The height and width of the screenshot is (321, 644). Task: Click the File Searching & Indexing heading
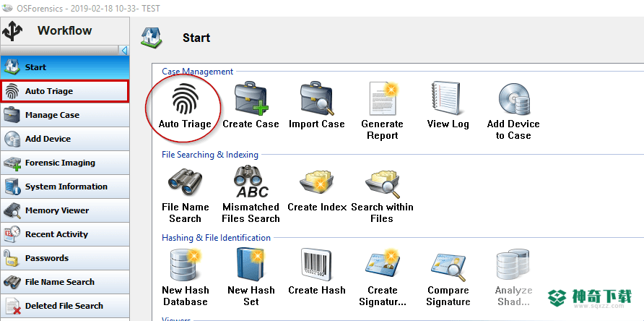pyautogui.click(x=210, y=155)
